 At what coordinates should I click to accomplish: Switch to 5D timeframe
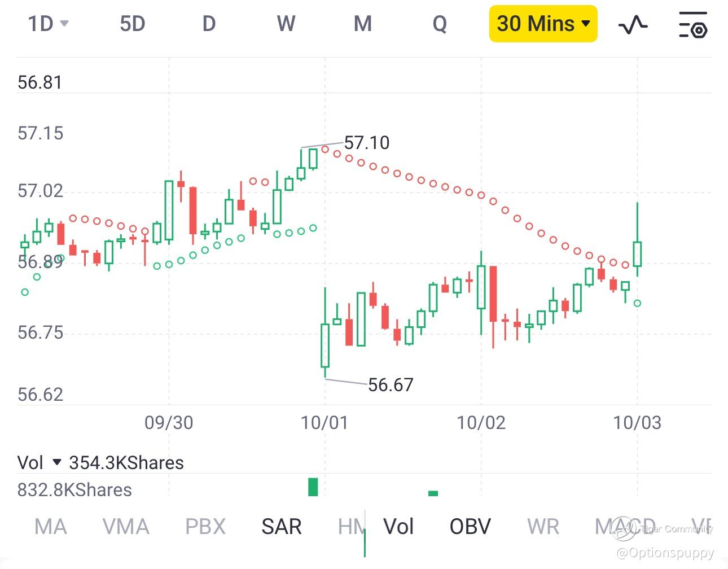click(133, 24)
